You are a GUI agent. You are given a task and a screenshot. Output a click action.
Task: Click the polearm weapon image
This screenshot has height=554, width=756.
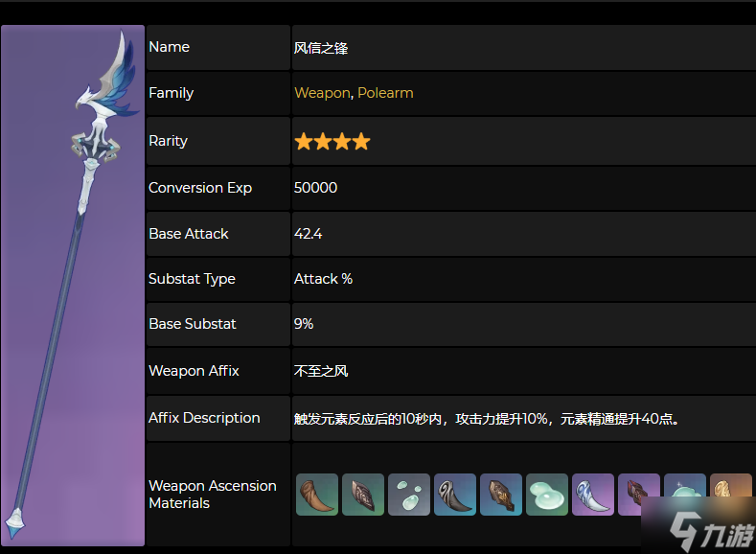click(x=73, y=286)
